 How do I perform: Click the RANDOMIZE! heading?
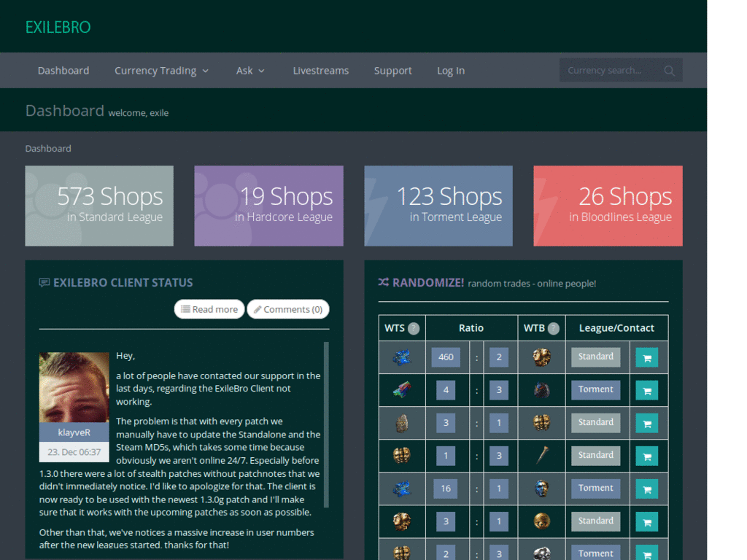coord(427,283)
